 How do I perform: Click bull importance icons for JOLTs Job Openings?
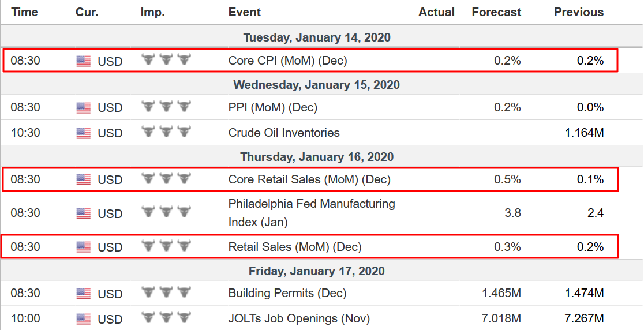(x=166, y=318)
